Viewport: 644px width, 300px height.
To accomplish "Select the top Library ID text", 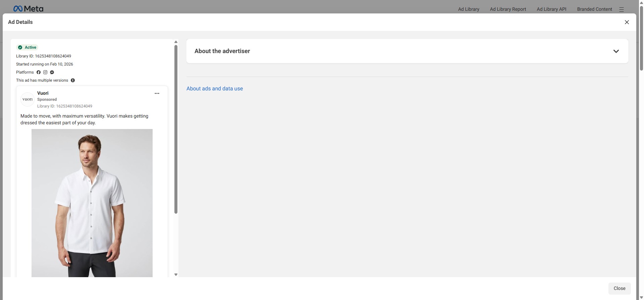I will pos(44,56).
